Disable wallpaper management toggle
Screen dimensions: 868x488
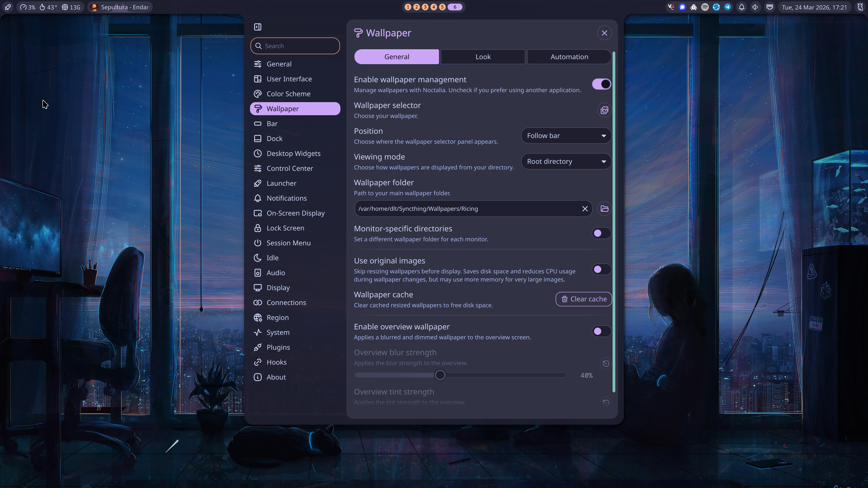pos(601,84)
